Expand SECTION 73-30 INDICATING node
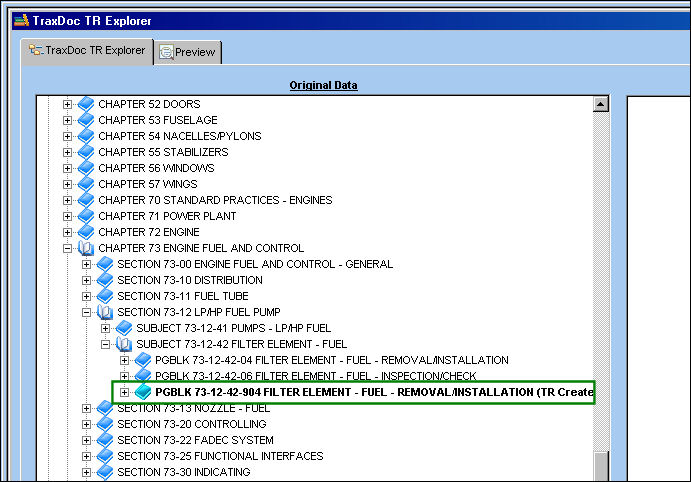 [x=86, y=472]
